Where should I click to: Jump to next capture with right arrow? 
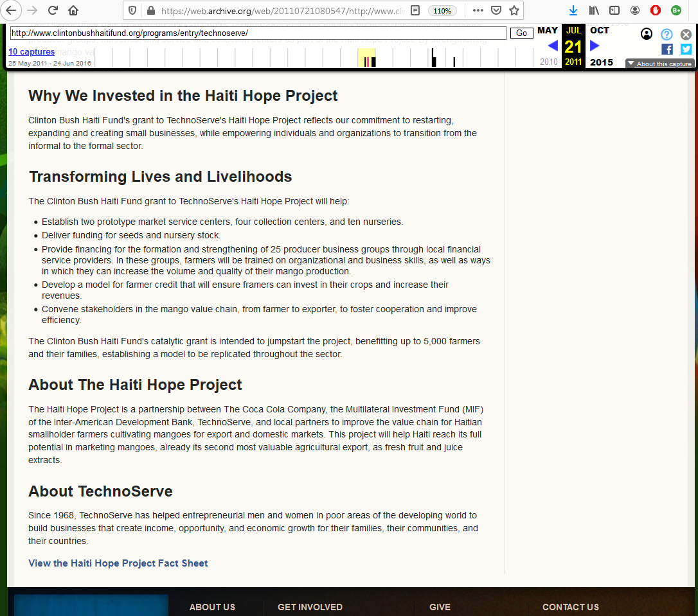coord(595,46)
